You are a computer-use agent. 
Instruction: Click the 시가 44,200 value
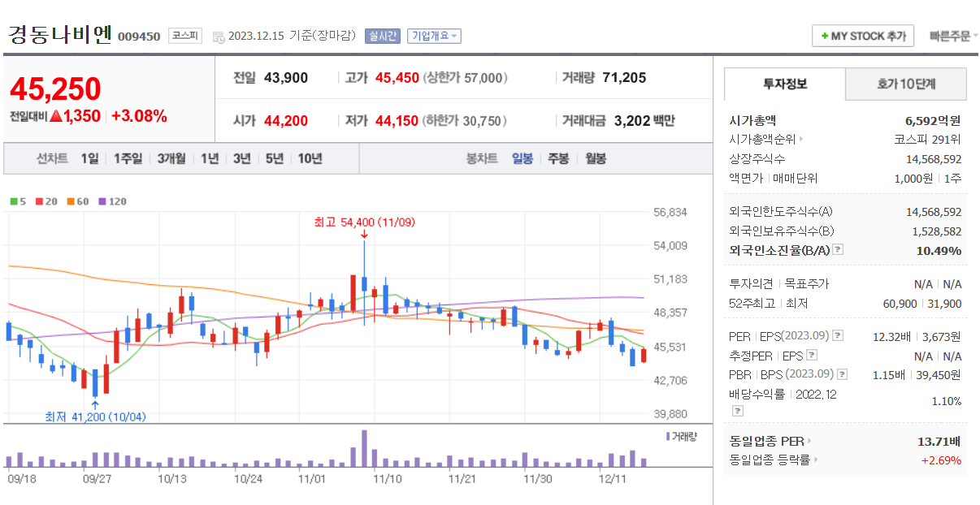(285, 121)
